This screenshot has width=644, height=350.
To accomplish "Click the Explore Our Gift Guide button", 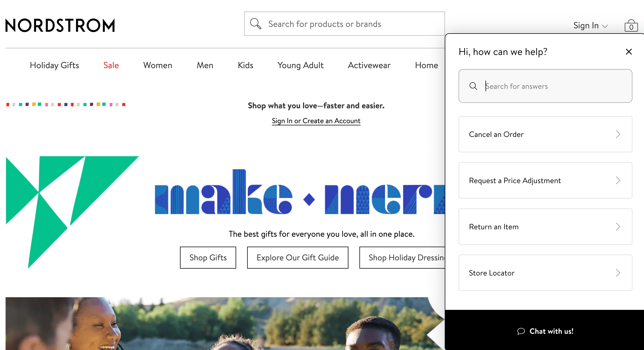I will click(298, 257).
